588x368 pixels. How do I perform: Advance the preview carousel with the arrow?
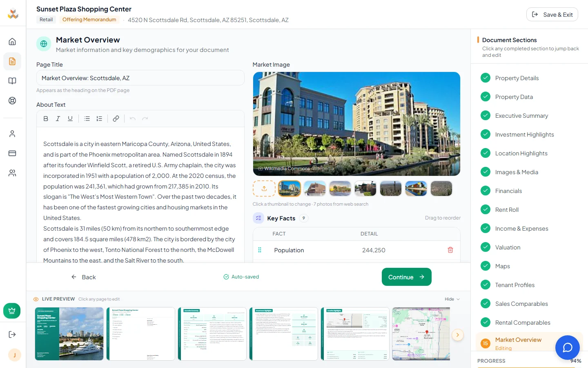(x=458, y=334)
